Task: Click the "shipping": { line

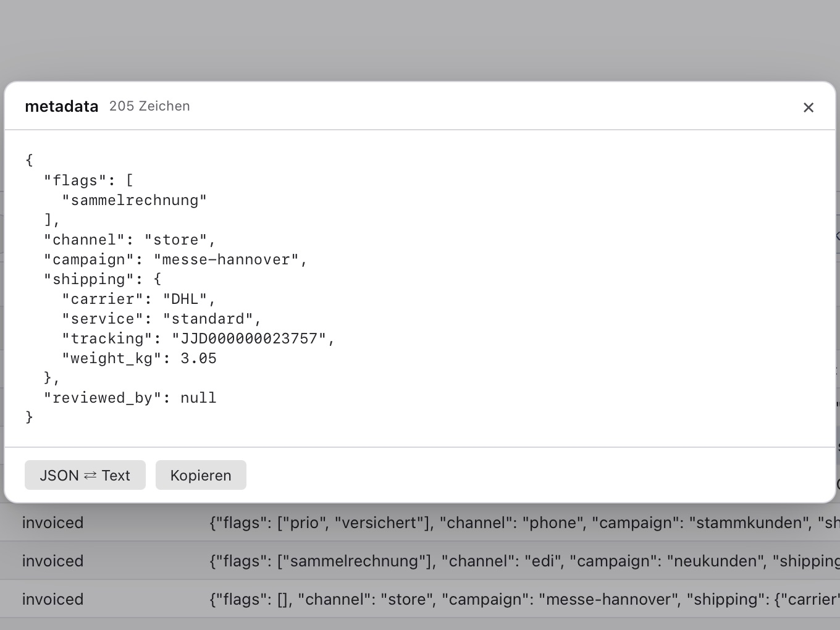Action: (103, 279)
